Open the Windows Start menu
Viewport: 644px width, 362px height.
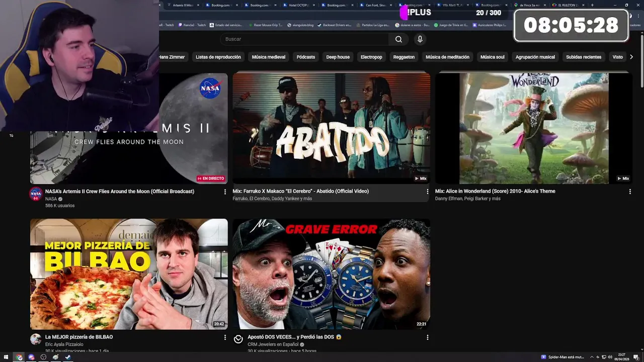click(x=6, y=357)
